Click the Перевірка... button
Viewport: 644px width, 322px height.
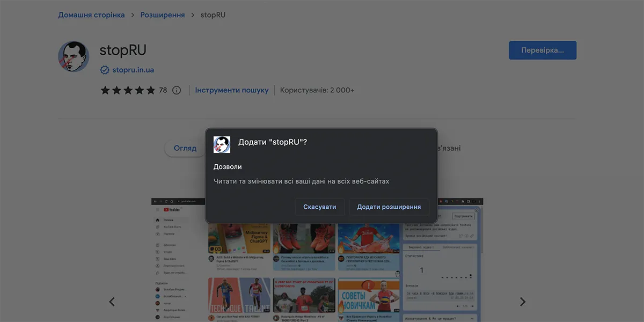tap(543, 50)
